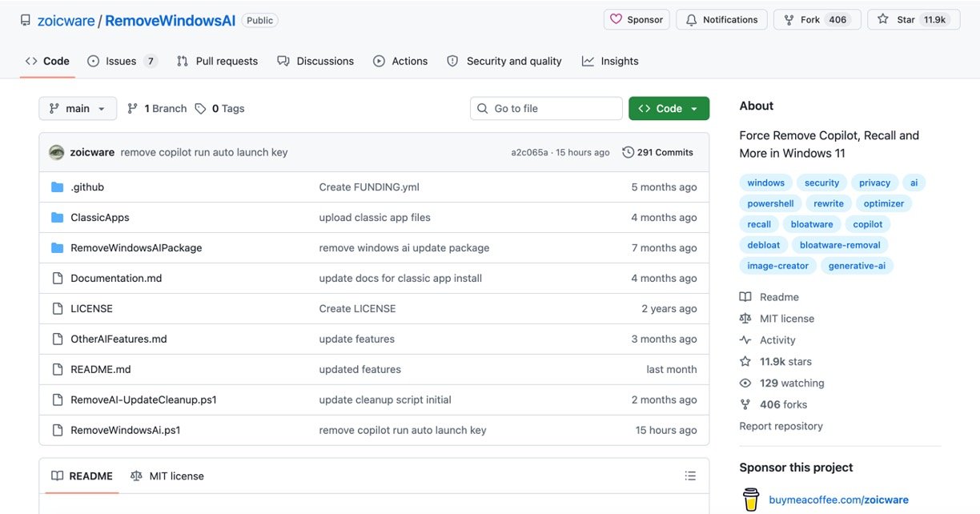
Task: Open 'Create FUNDING.yml' commit message
Action: click(x=369, y=187)
